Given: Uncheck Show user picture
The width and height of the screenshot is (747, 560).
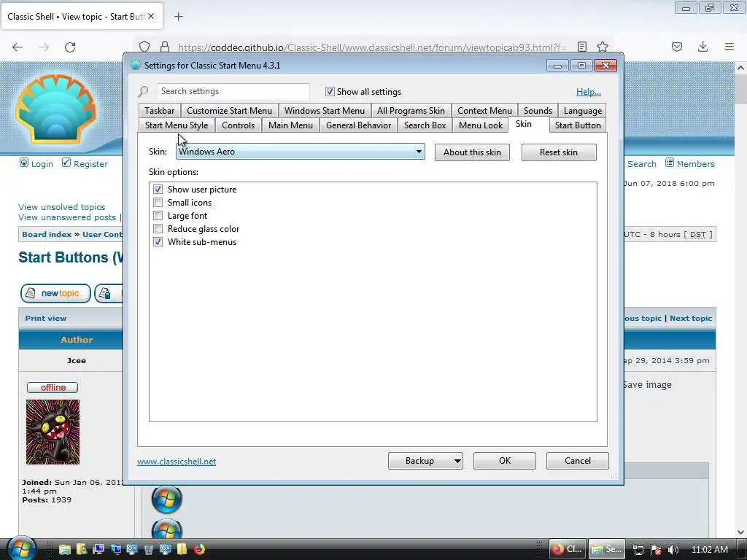Looking at the screenshot, I should (x=158, y=189).
